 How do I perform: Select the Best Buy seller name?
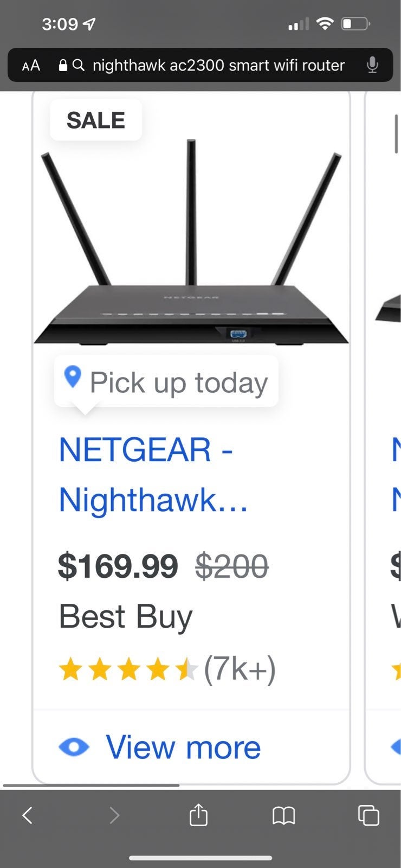tap(126, 617)
